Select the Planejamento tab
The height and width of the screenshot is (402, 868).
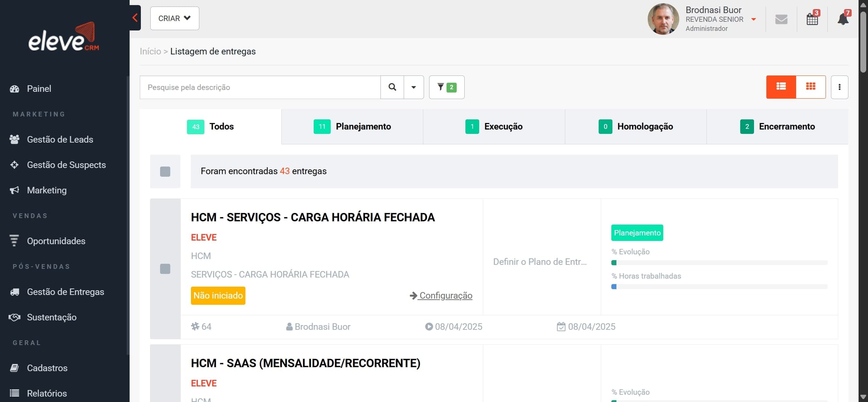point(352,127)
